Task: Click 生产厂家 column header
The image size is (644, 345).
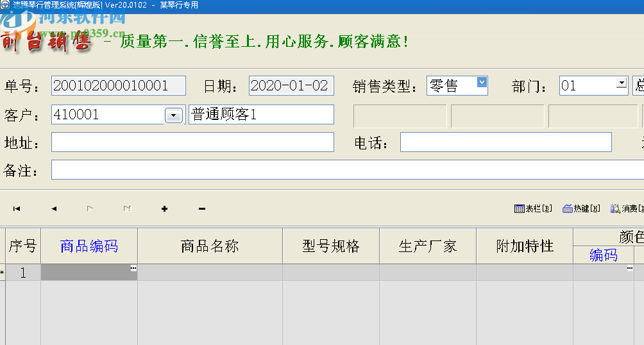Action: point(428,246)
